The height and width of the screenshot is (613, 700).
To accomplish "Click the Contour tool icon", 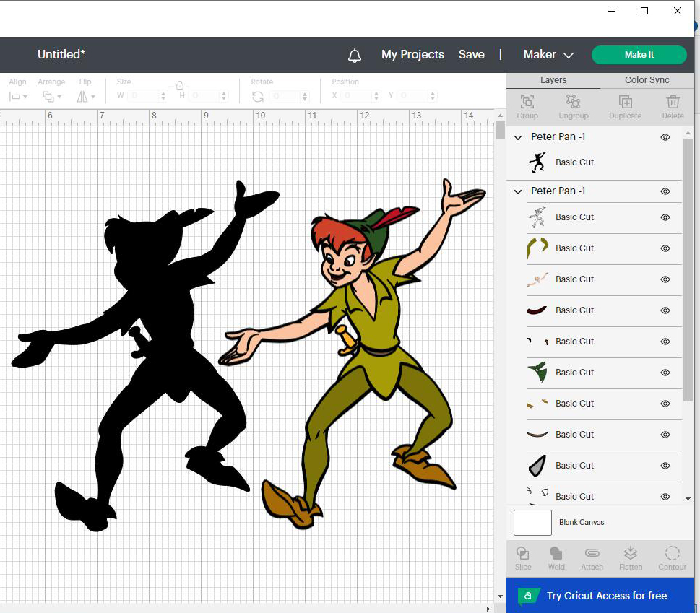I will (x=672, y=553).
